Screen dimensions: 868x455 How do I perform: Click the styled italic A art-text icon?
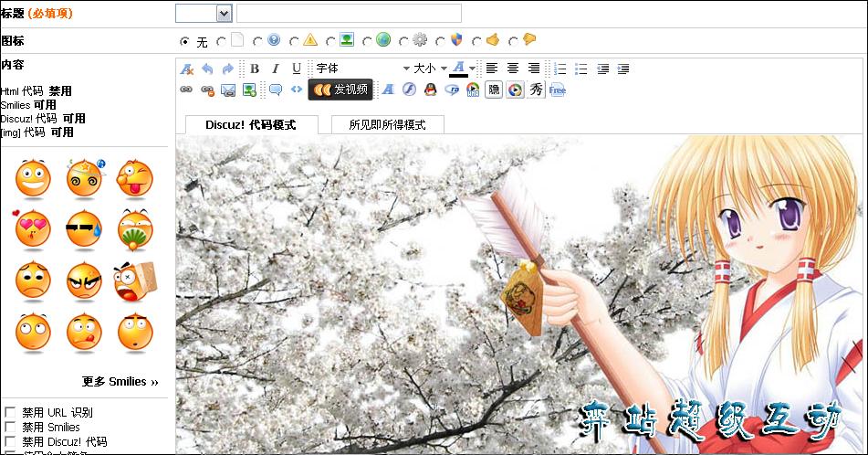pos(388,90)
